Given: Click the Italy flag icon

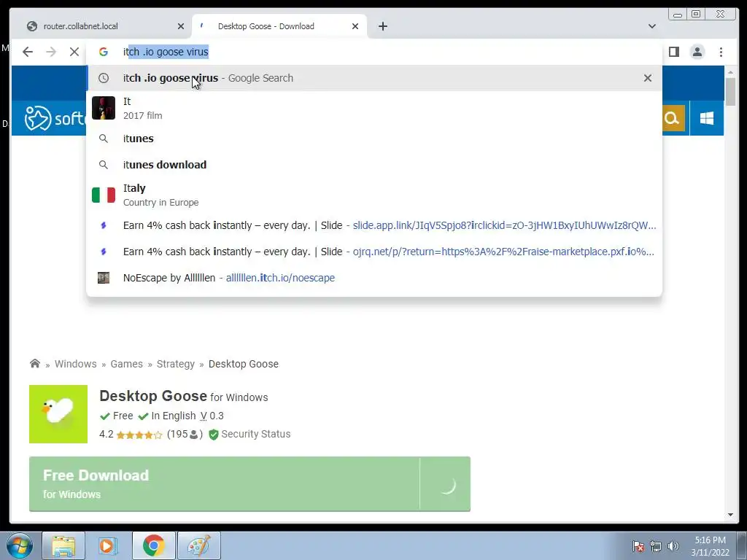Looking at the screenshot, I should pos(104,195).
